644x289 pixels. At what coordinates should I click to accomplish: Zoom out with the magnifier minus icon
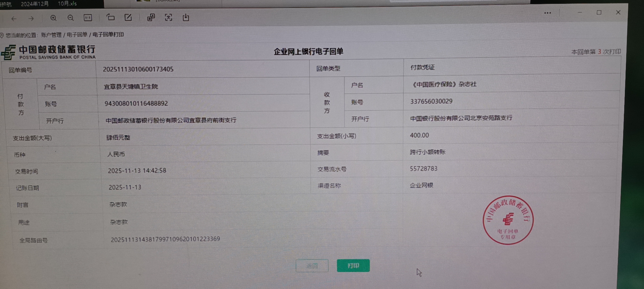[70, 18]
